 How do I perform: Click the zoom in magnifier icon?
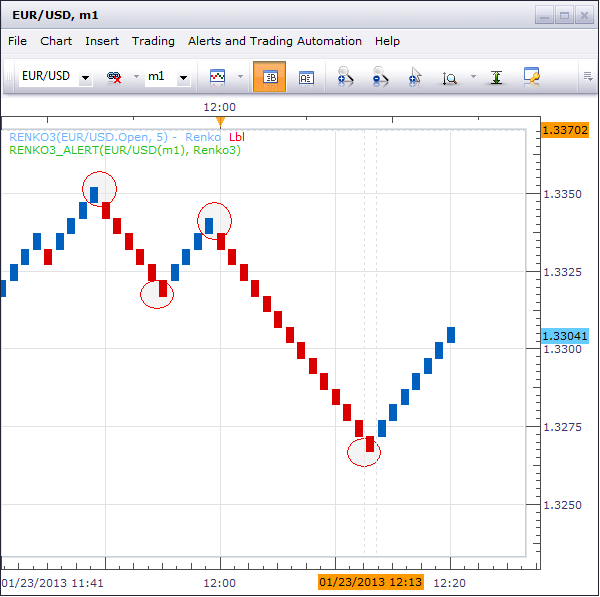[x=345, y=75]
